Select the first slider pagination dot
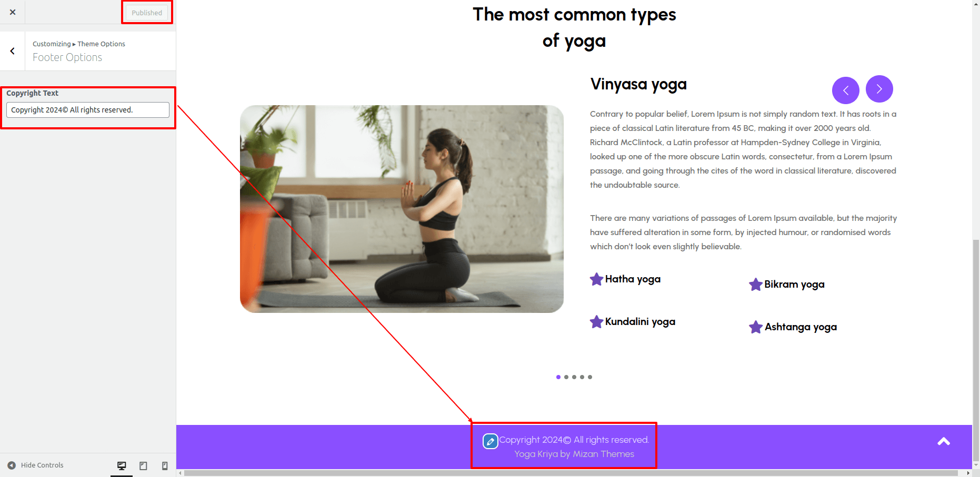 coord(558,377)
